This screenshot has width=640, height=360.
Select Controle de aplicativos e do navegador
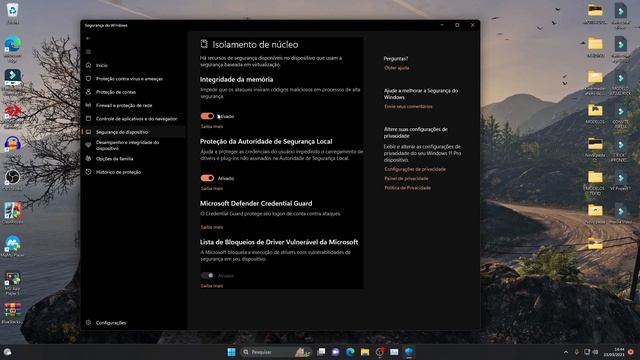pyautogui.click(x=136, y=119)
